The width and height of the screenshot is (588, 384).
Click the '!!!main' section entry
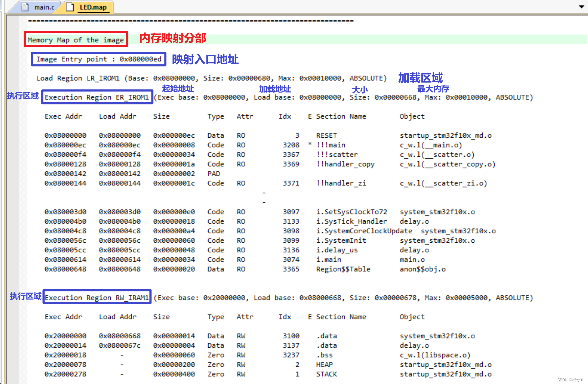tap(330, 145)
